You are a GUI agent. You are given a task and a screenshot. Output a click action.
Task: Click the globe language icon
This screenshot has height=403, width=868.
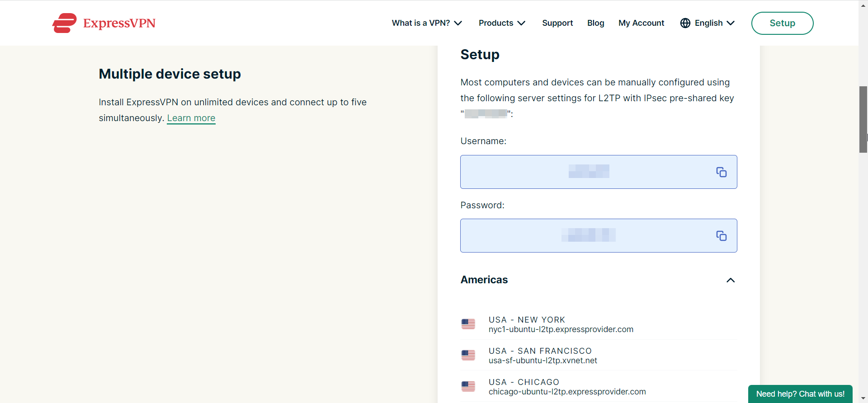click(x=685, y=23)
